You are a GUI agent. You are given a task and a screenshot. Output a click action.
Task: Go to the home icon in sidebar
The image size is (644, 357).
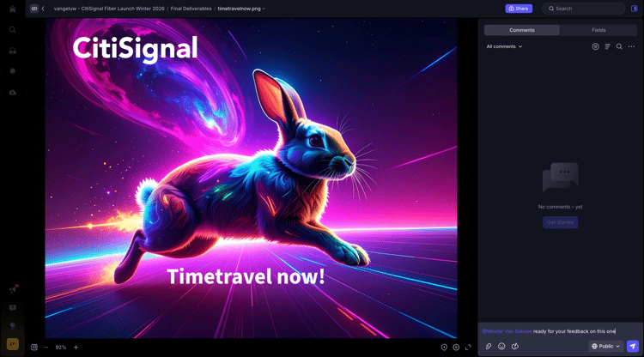click(13, 9)
